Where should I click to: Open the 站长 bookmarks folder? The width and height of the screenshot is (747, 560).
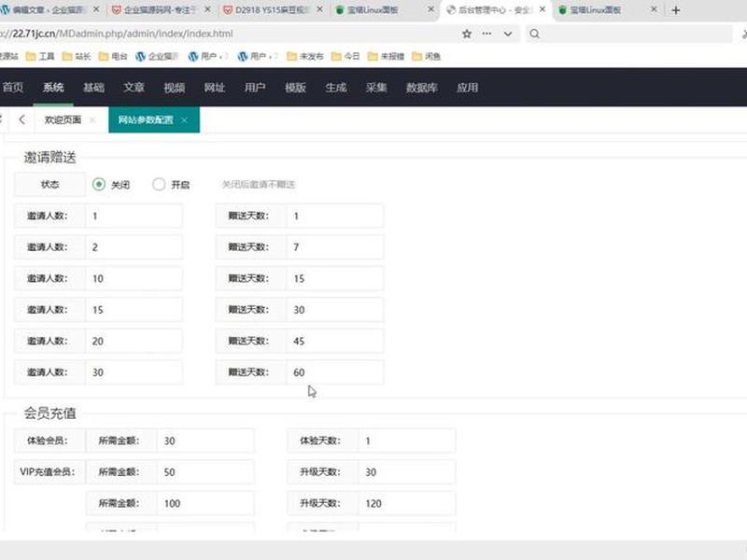[77, 56]
